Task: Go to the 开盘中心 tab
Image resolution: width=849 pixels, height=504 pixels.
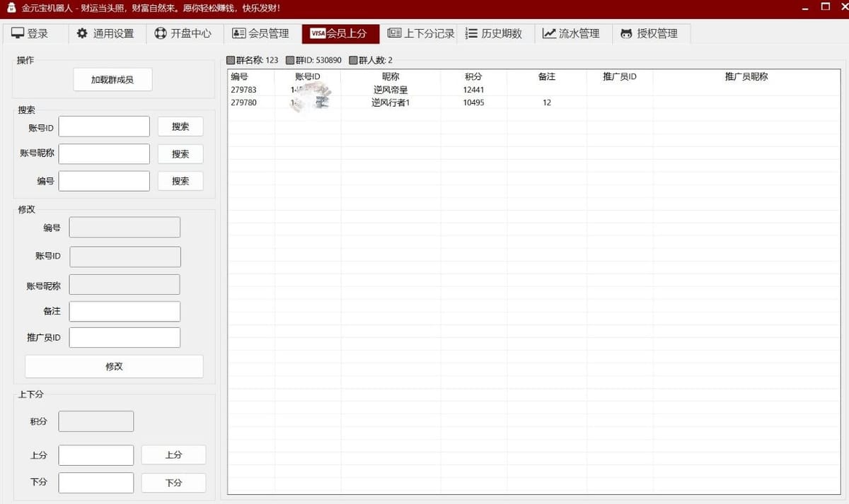Action: click(x=183, y=33)
